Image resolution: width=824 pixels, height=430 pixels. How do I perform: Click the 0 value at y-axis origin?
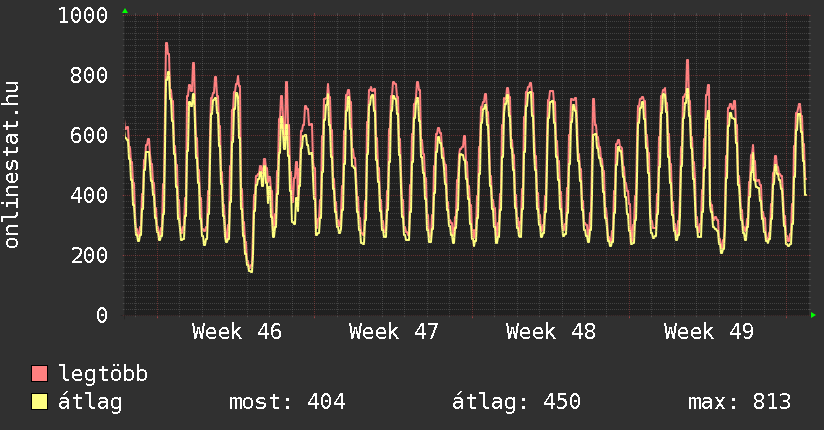pyautogui.click(x=101, y=316)
